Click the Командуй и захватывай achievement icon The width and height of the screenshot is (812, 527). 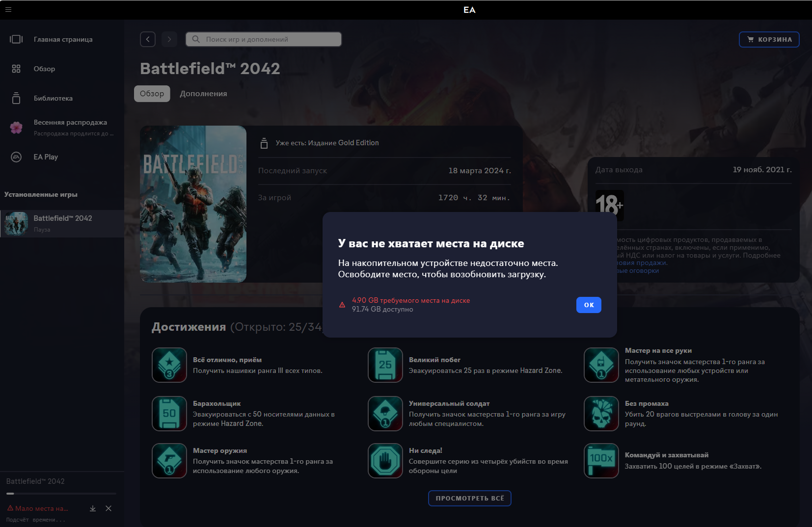601,461
